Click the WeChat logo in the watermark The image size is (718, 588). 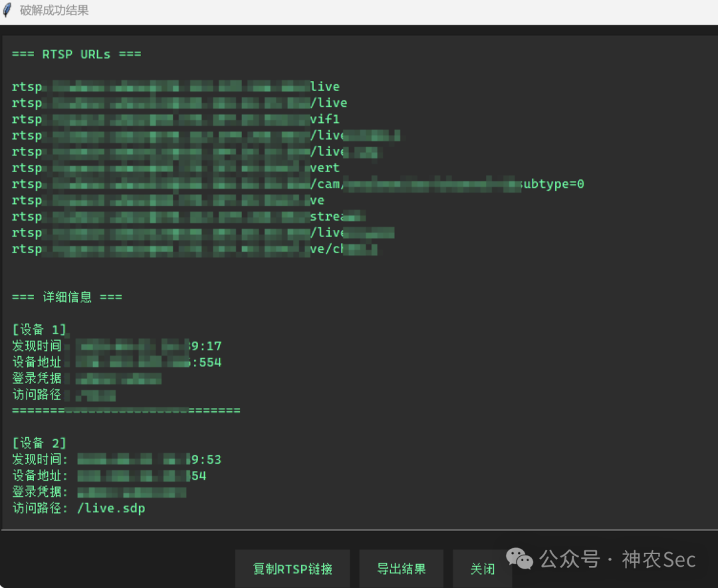click(519, 559)
